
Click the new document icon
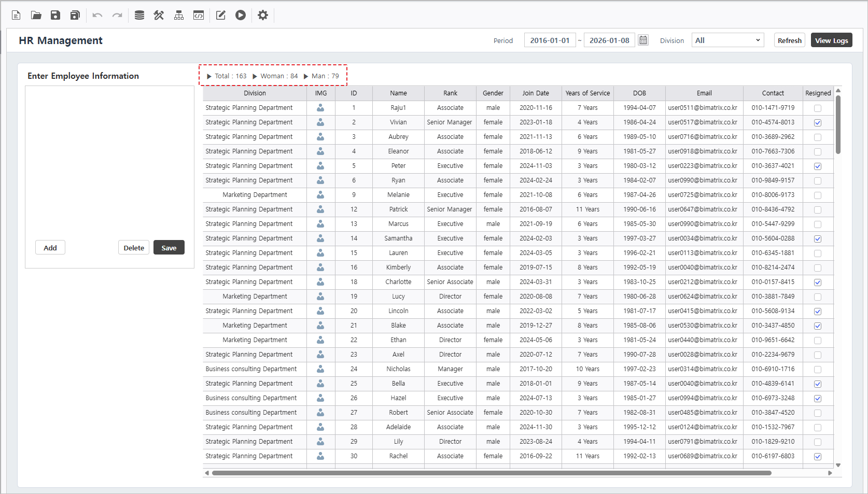pos(16,15)
